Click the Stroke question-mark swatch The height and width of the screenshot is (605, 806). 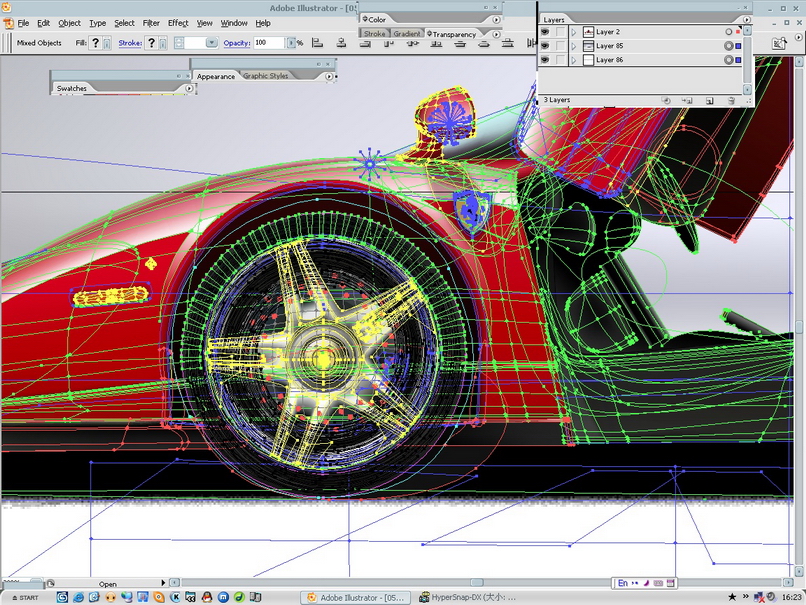click(x=151, y=43)
